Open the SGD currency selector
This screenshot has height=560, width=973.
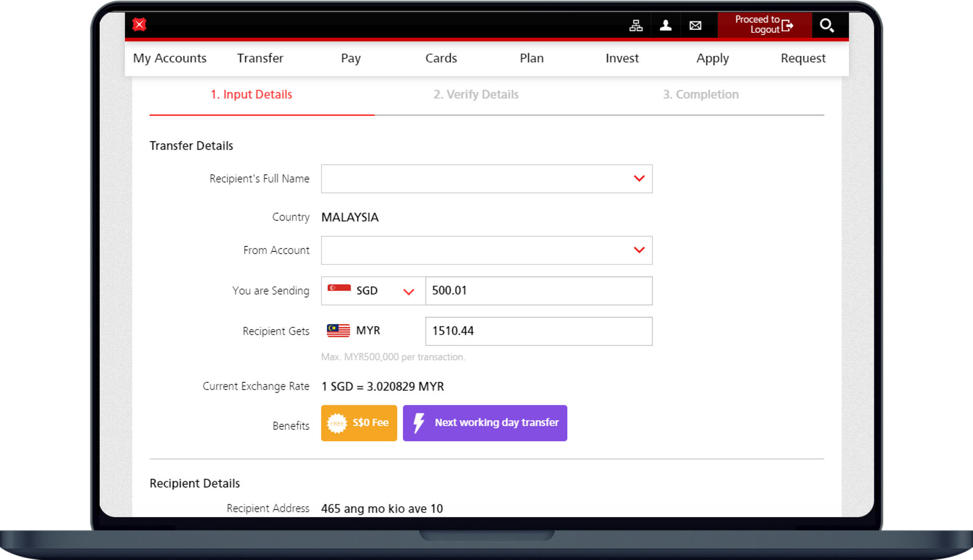(373, 291)
